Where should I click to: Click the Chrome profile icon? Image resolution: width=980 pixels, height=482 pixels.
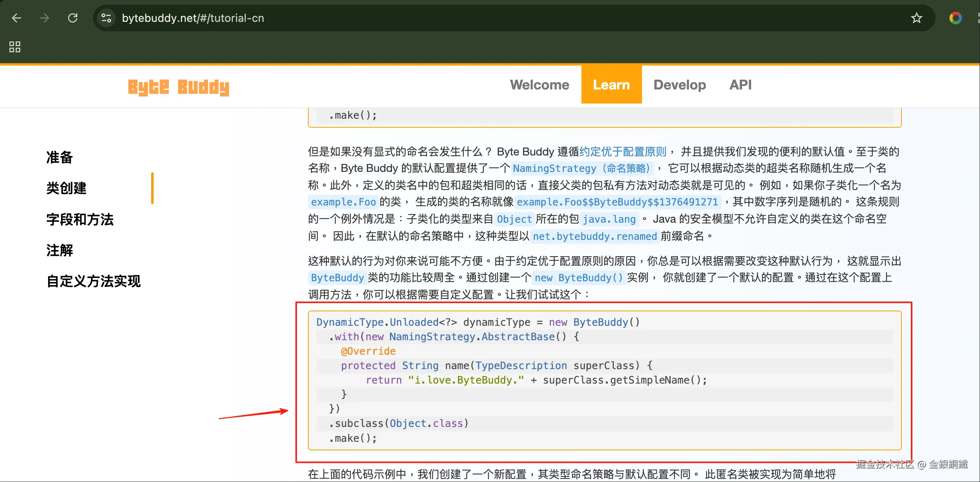tap(955, 18)
